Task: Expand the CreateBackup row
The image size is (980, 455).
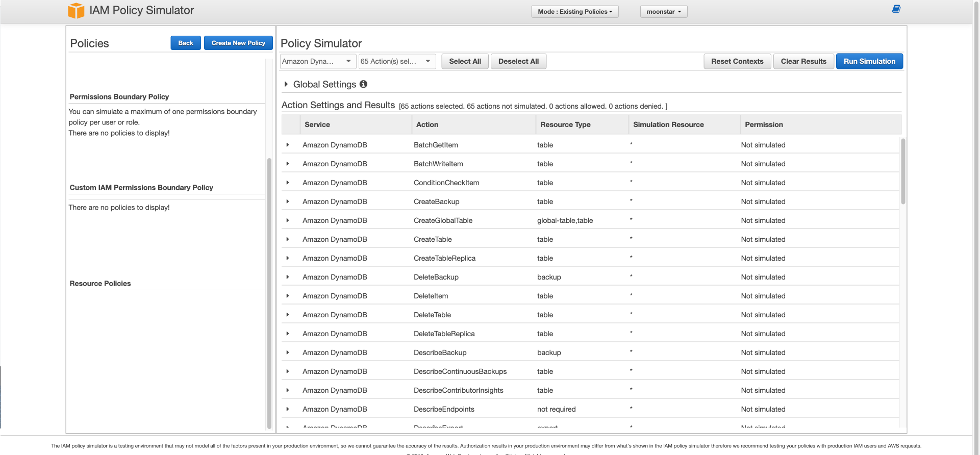Action: click(288, 201)
